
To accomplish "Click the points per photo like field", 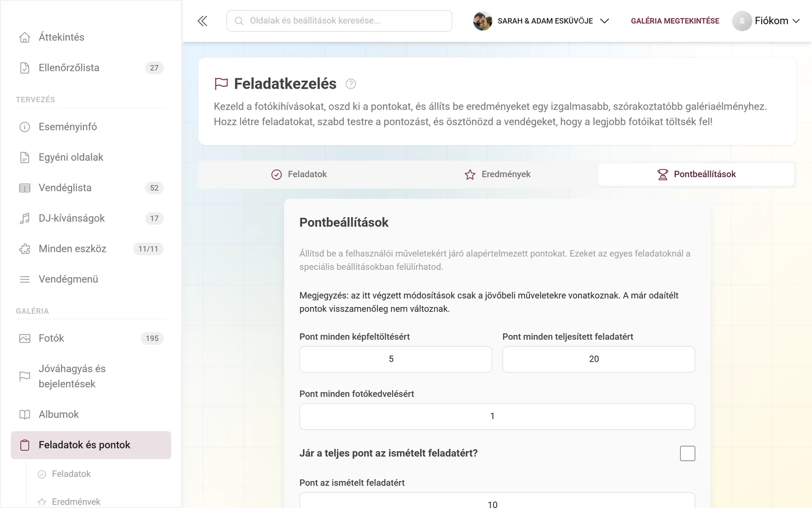I will tap(497, 417).
